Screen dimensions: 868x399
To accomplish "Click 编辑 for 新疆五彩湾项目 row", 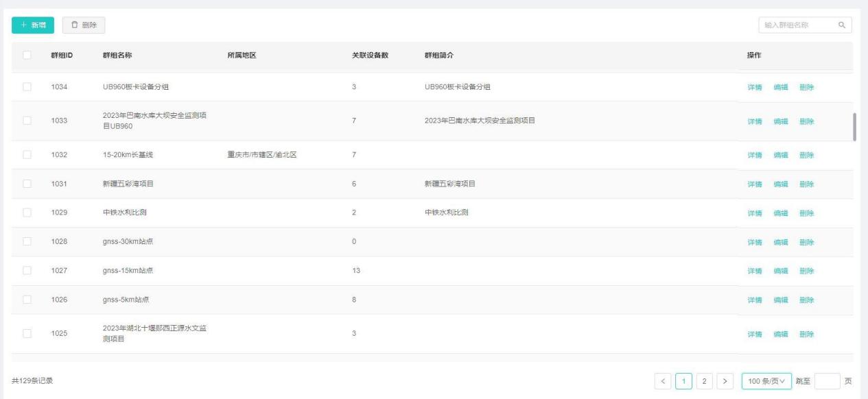I will tap(781, 184).
